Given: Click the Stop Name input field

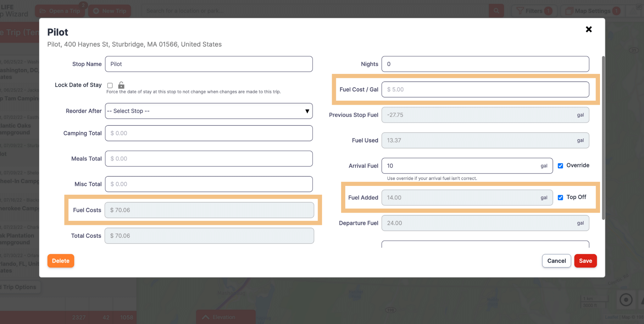Looking at the screenshot, I should coord(208,64).
